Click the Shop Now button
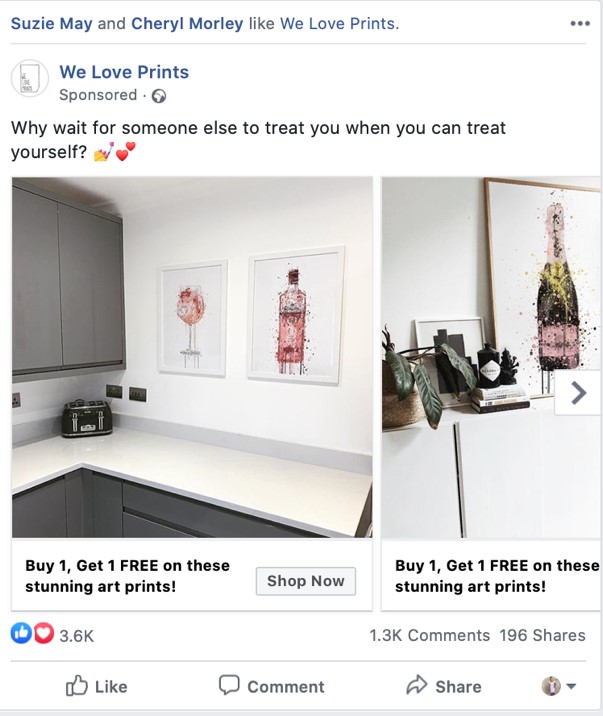603x716 pixels. point(306,581)
